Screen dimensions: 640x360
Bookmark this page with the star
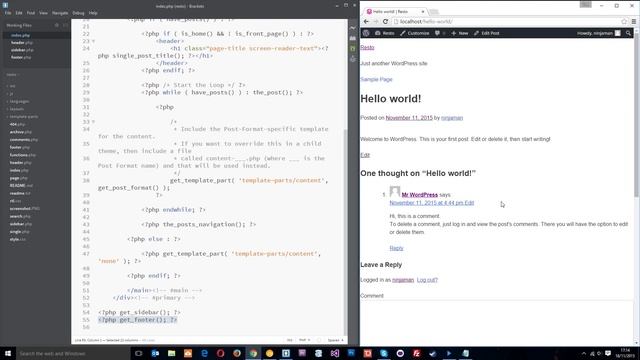click(x=624, y=22)
